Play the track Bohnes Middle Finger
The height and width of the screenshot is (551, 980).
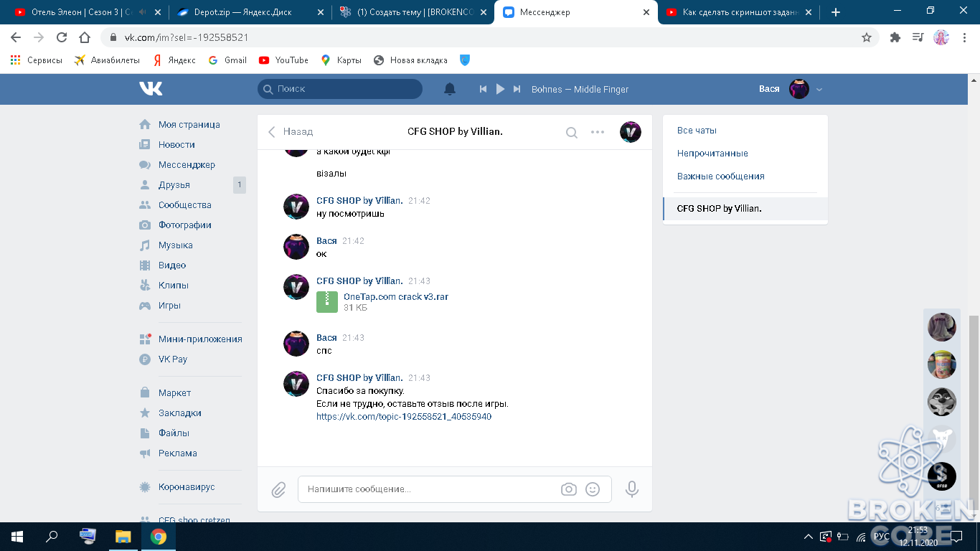pos(500,89)
